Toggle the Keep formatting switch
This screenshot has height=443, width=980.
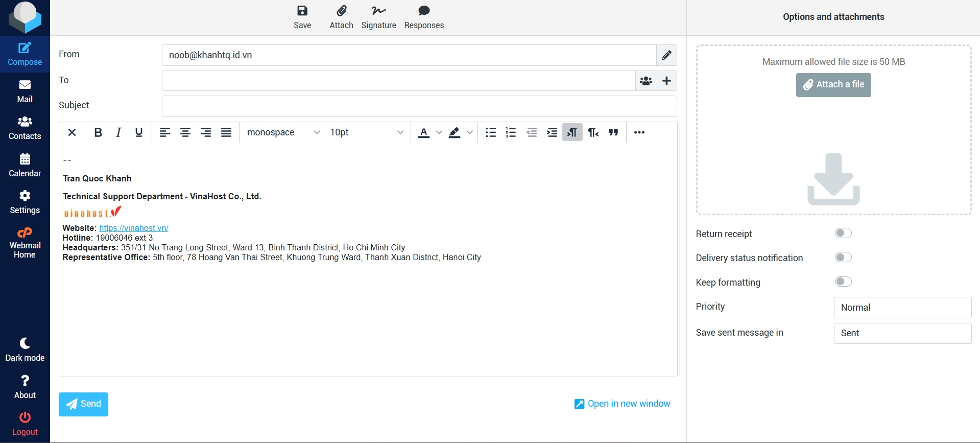click(843, 282)
